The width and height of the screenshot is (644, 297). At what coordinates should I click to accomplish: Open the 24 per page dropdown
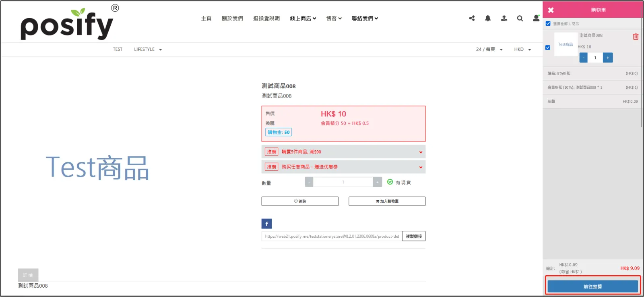(x=489, y=50)
